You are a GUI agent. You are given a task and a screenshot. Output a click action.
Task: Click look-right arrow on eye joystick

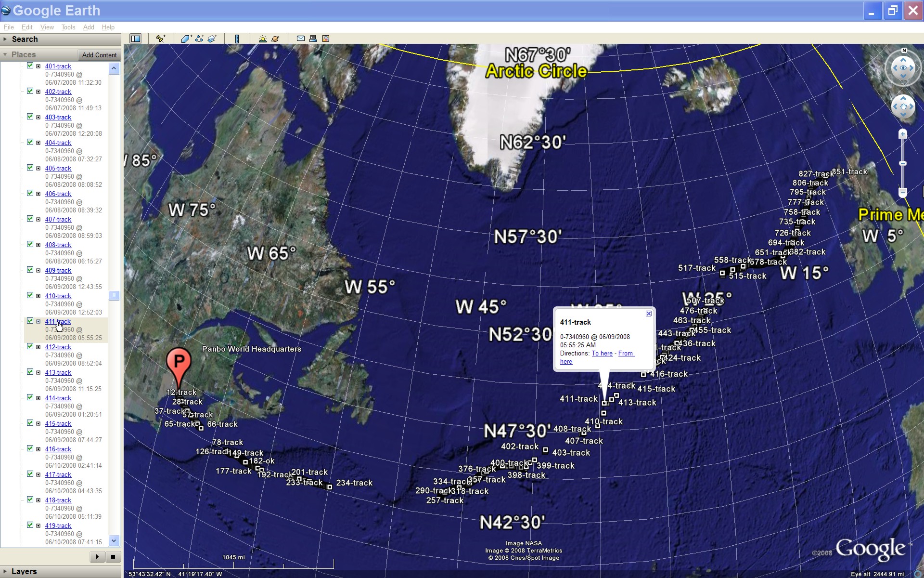(911, 68)
